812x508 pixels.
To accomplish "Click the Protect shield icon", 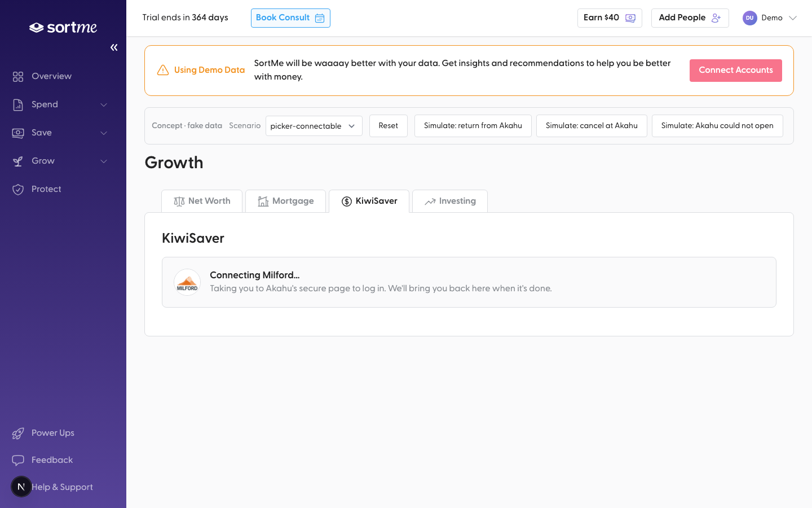I will click(18, 189).
